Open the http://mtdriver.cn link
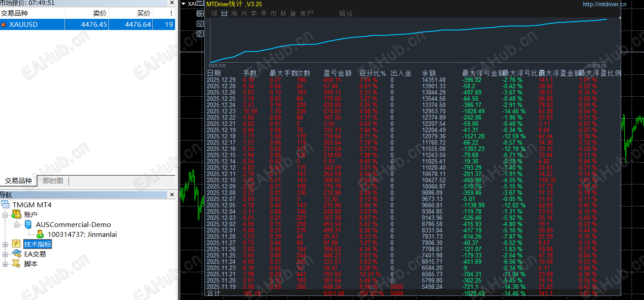The width and height of the screenshot is (644, 300). pyautogui.click(x=605, y=4)
